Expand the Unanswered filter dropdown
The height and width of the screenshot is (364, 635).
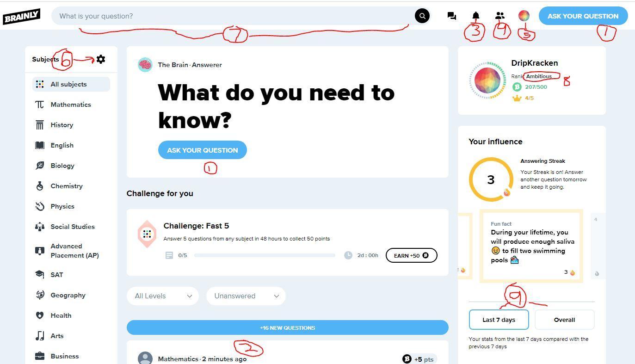[246, 296]
